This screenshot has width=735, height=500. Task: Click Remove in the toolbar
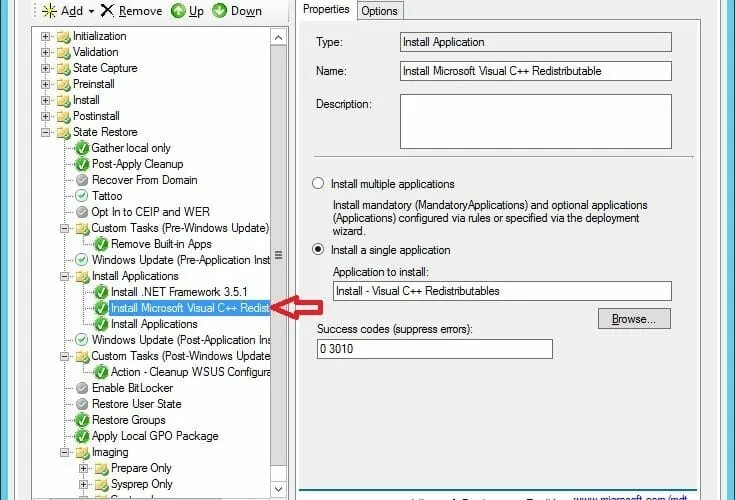(132, 11)
